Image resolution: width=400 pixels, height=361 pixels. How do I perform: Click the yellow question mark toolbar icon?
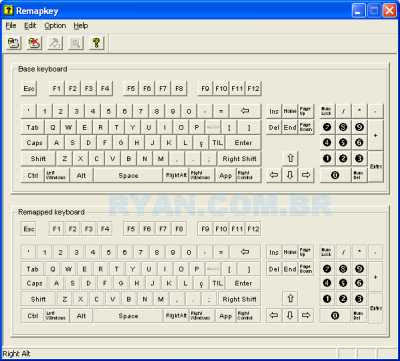96,43
